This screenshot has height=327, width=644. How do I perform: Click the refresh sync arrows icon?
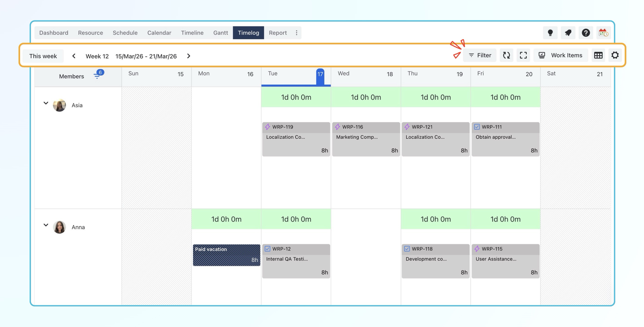506,55
